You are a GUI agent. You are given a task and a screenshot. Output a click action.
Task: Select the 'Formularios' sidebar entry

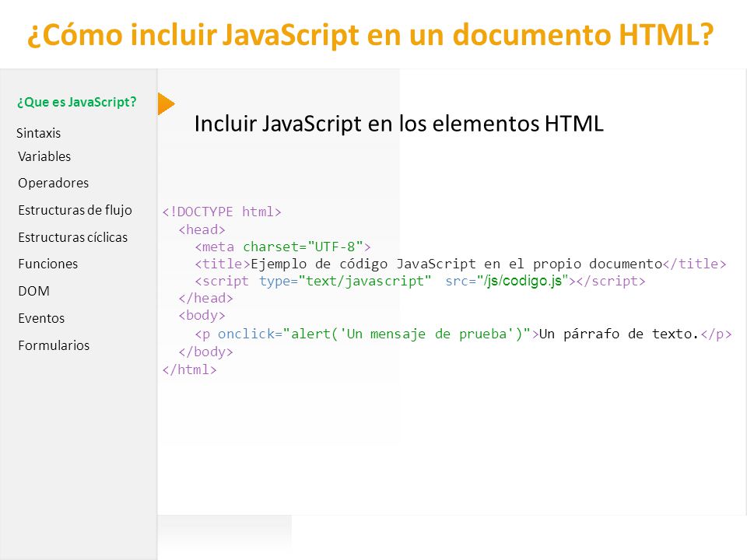pyautogui.click(x=54, y=345)
